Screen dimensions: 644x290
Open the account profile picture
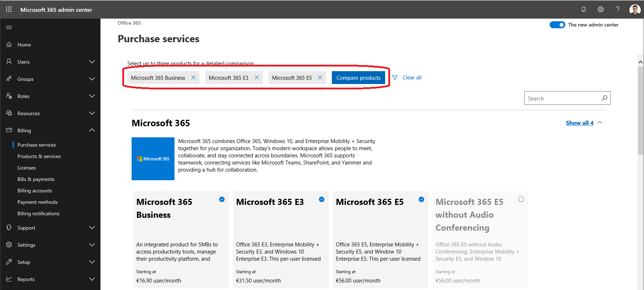coord(635,10)
